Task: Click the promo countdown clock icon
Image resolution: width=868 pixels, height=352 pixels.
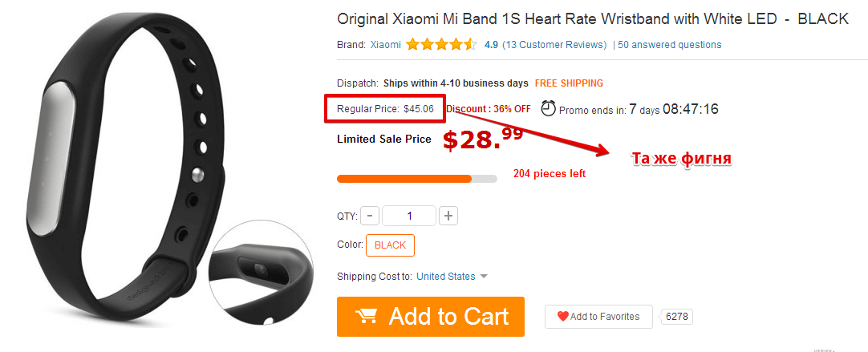Action: click(x=549, y=108)
